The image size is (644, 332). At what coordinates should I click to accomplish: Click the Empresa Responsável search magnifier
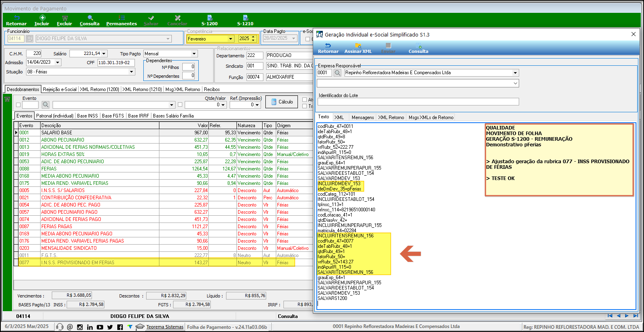tap(337, 73)
